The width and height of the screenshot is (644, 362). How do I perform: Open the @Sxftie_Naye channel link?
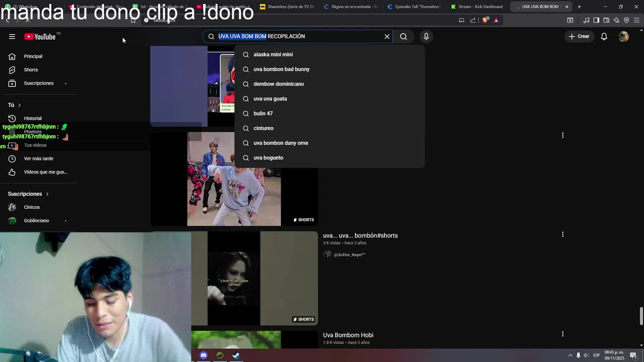[349, 255]
